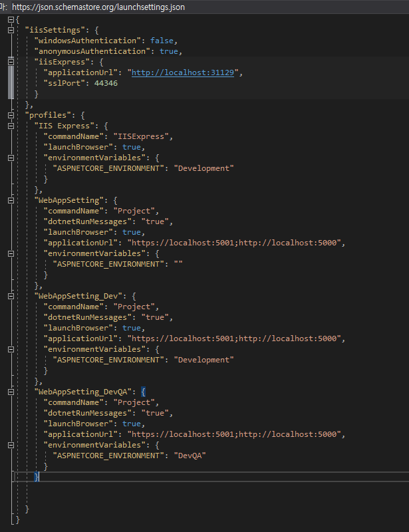Click "Project" value in WebAppSetting profile

pos(134,211)
